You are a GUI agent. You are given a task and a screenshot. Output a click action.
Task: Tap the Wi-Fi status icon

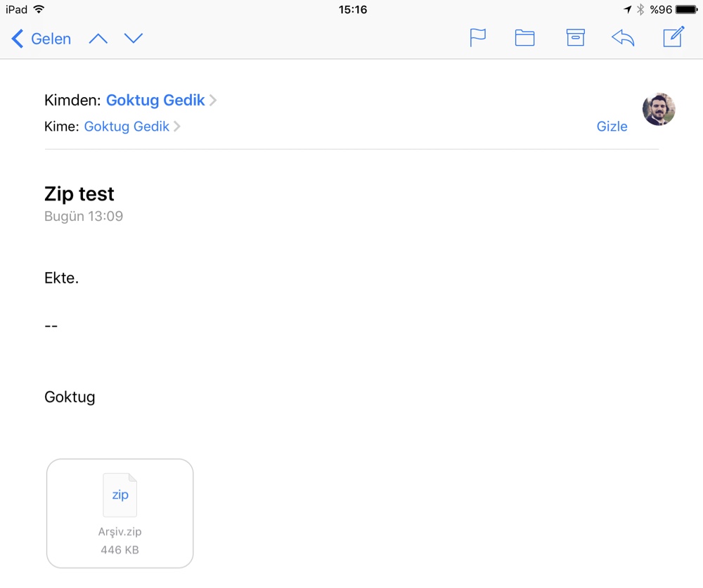coord(39,10)
